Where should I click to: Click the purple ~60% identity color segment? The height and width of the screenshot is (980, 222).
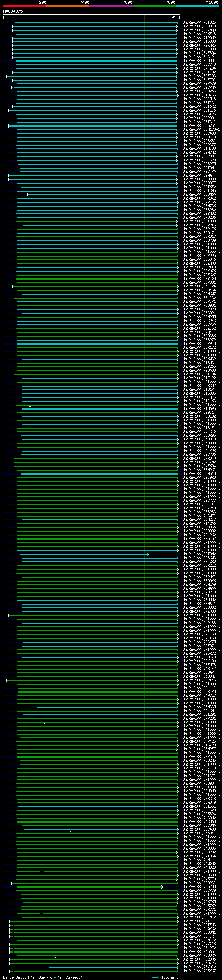click(111, 6)
